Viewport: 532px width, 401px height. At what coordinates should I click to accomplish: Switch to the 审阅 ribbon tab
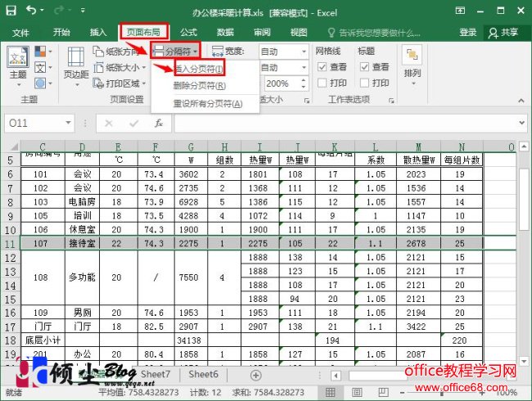tap(262, 32)
